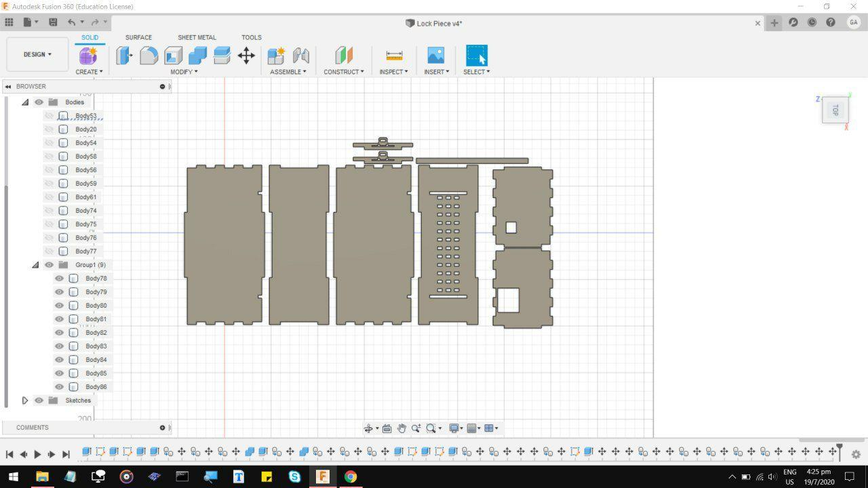Click the Redo arrow
Image resolution: width=868 pixels, height=488 pixels.
coord(95,22)
